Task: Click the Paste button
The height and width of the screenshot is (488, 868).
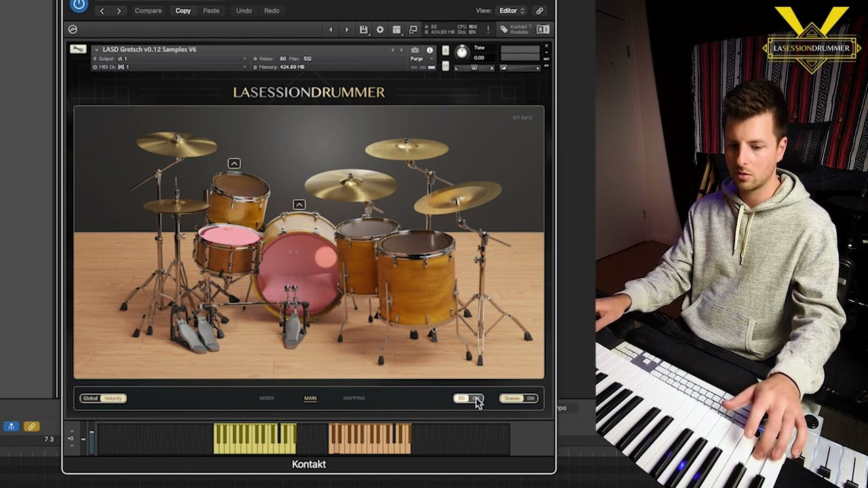Action: (x=211, y=11)
